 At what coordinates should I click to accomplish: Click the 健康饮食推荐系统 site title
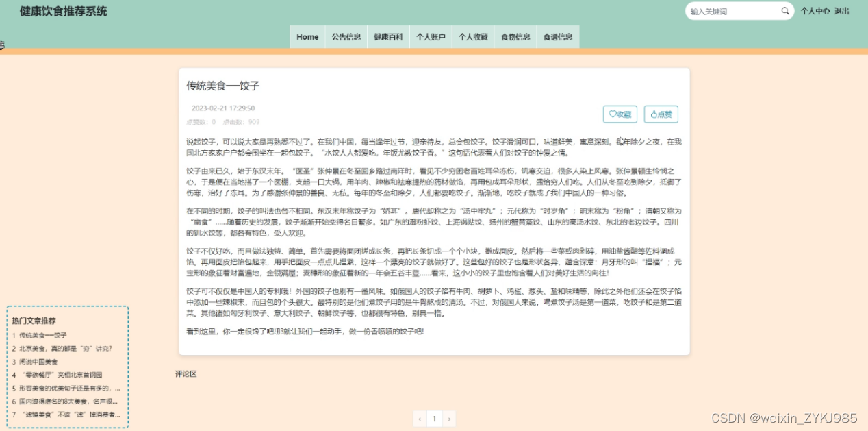pos(64,12)
